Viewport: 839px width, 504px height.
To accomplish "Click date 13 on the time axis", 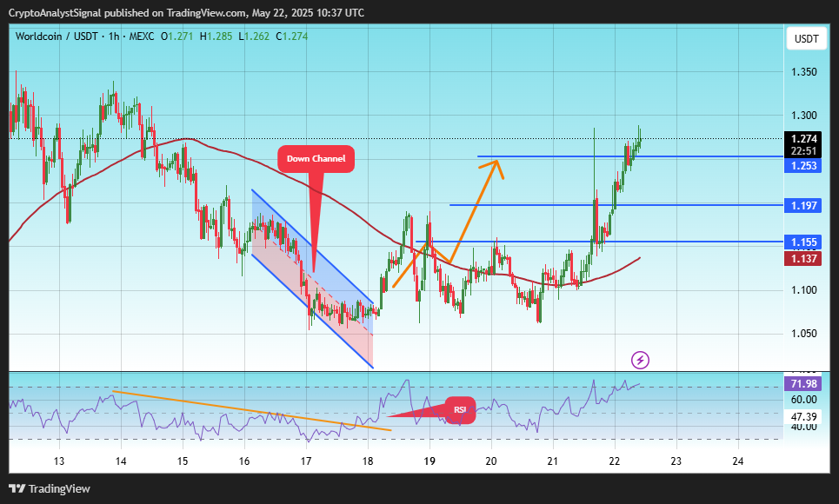I will (59, 461).
